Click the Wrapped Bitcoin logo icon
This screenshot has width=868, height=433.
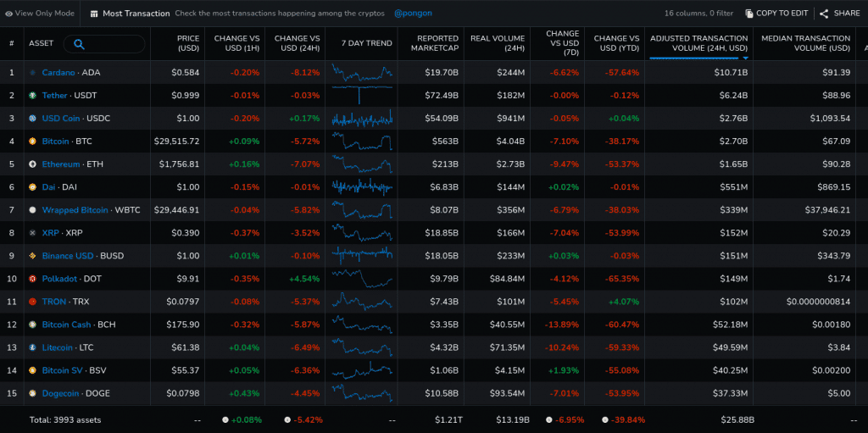pos(32,210)
